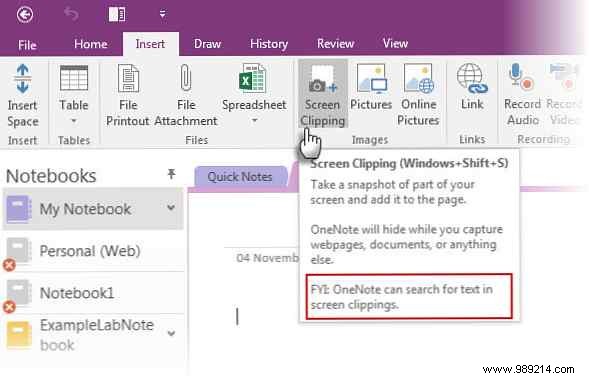The width and height of the screenshot is (589, 378).
Task: Switch to the Home ribbon tab
Action: coord(91,44)
